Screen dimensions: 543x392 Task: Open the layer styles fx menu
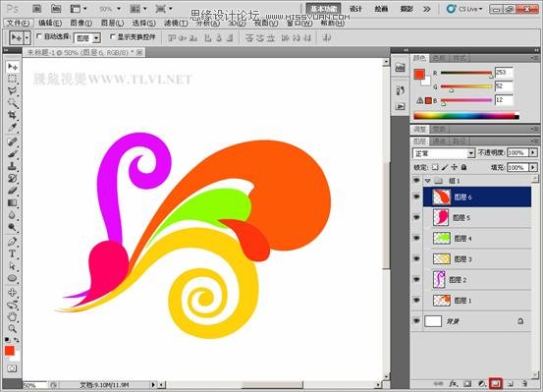click(454, 383)
